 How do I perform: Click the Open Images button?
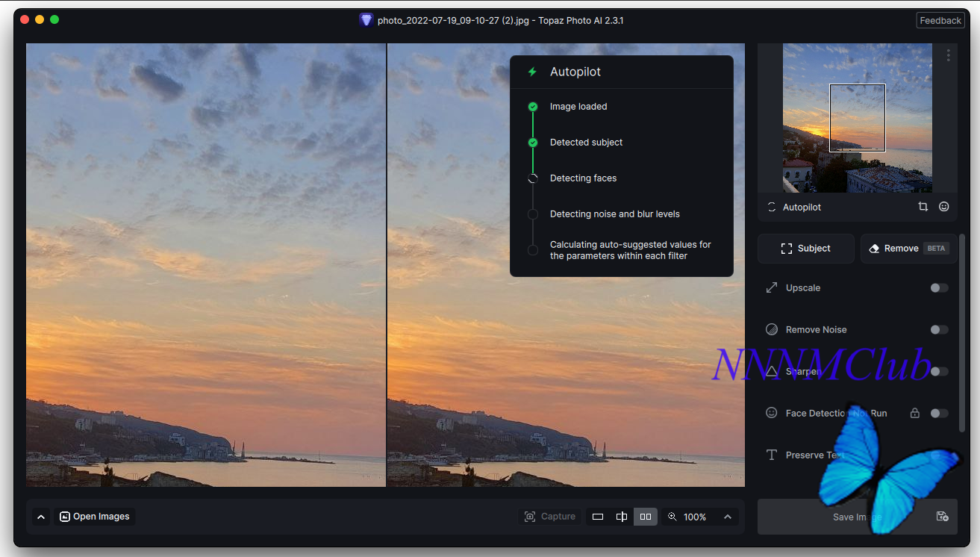95,517
